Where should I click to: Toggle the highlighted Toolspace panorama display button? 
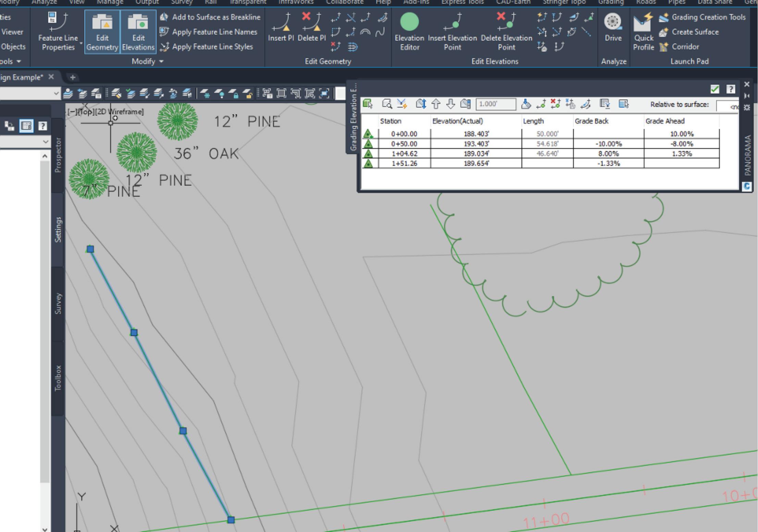pos(26,126)
